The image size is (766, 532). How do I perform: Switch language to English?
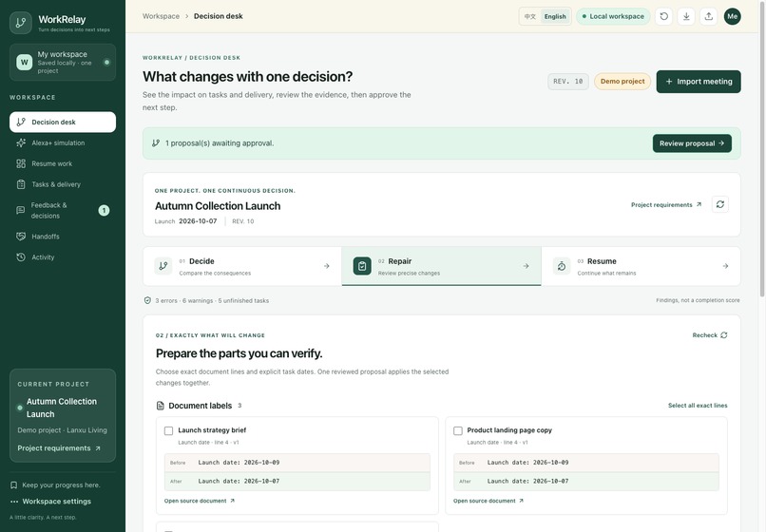pos(555,16)
